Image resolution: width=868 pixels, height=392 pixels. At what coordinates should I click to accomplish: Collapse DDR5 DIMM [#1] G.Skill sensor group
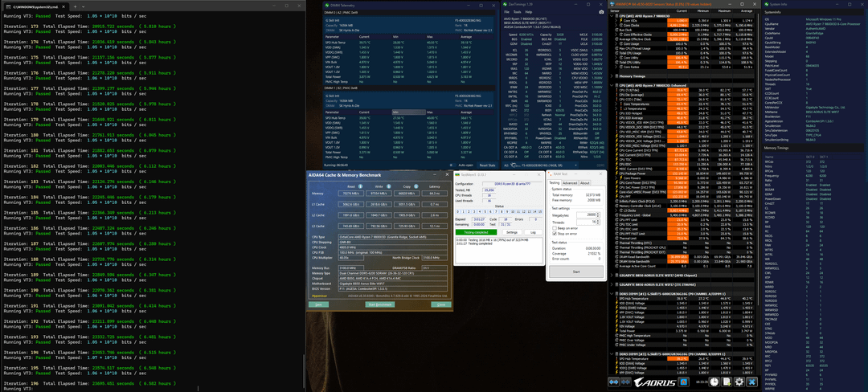click(612, 293)
